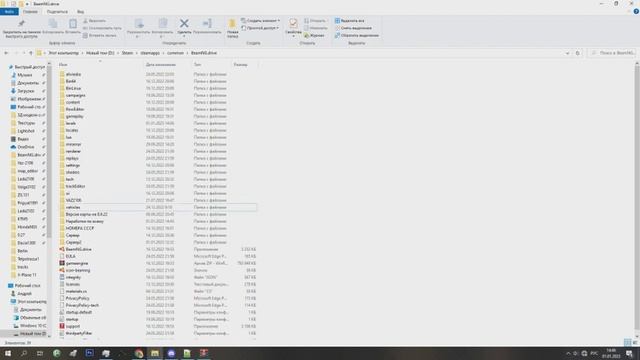This screenshot has width=640, height=360.
Task: Select the НОМЕРА СССР folder row
Action: pos(158,228)
